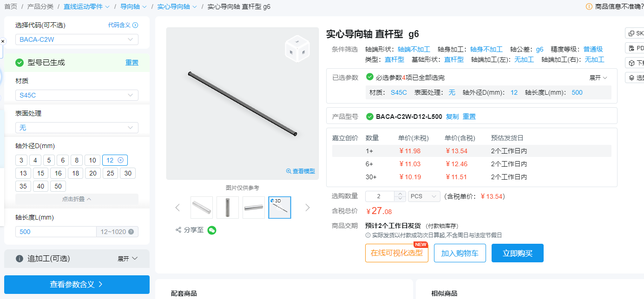Click the 轴长度L input field
Viewport: 644px width, 299px height.
point(56,232)
